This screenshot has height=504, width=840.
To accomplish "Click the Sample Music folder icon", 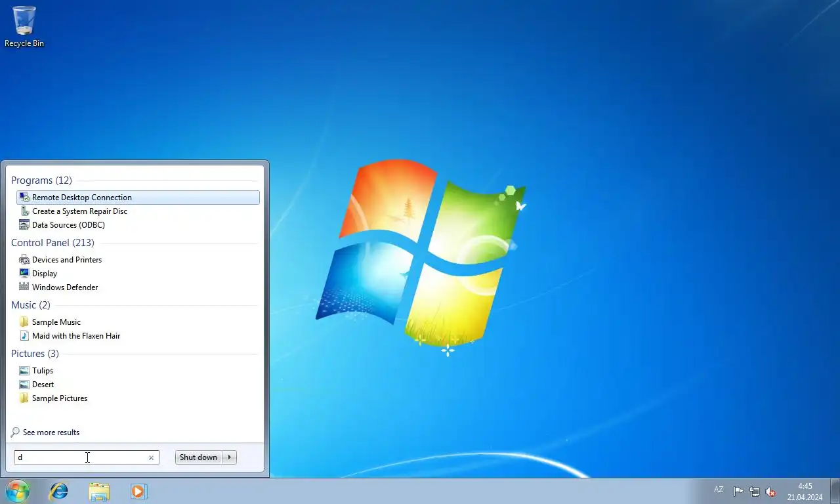I will coord(24,322).
